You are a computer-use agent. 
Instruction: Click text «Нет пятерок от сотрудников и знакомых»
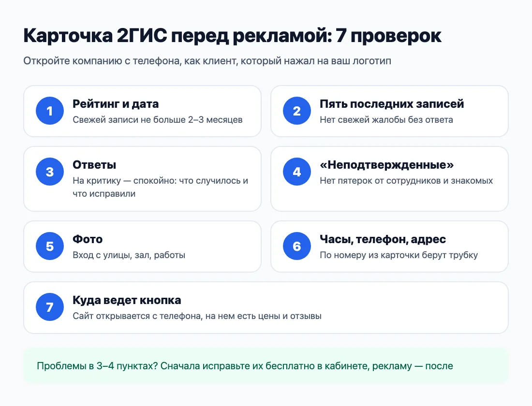click(406, 181)
